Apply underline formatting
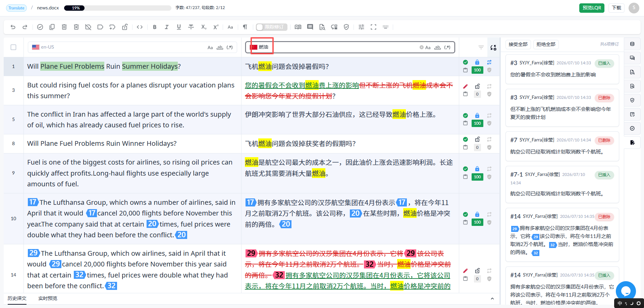This screenshot has height=308, width=644. pyautogui.click(x=179, y=27)
